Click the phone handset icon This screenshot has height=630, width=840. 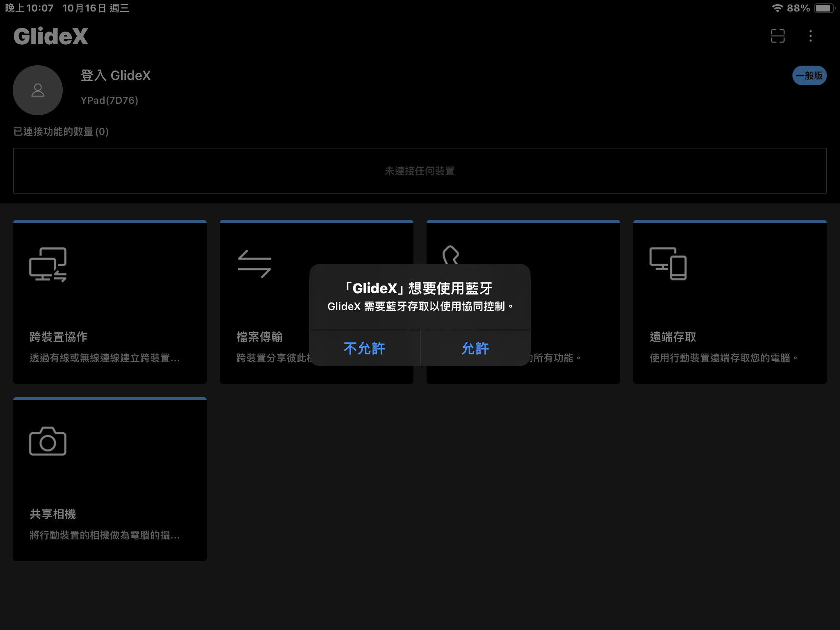450,254
